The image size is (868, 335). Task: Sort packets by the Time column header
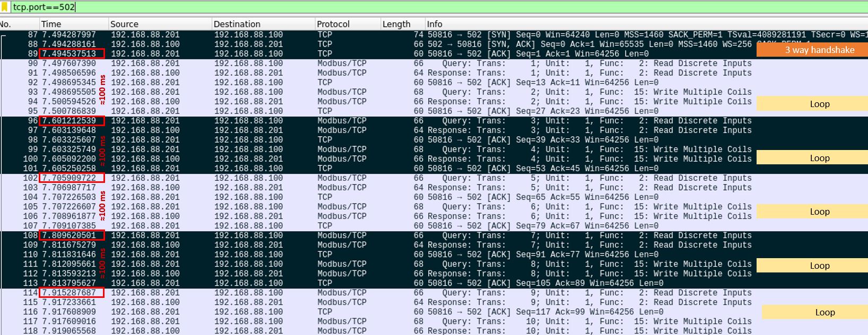[74, 24]
